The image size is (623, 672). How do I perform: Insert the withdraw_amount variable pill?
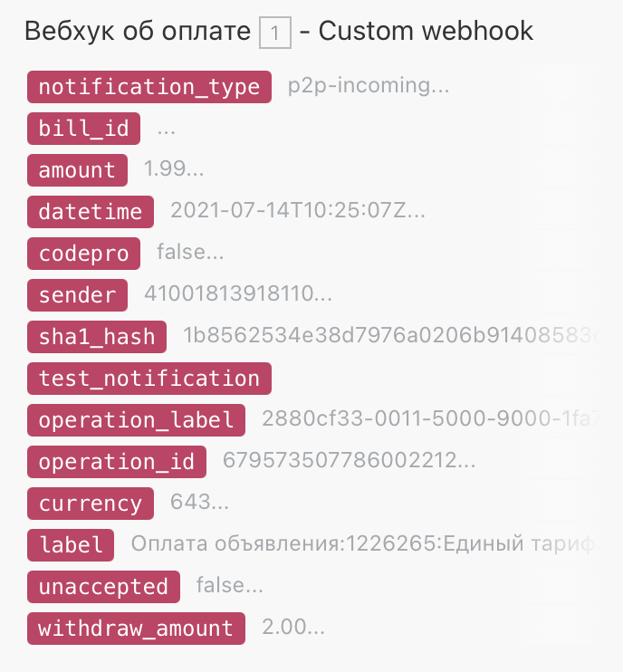click(136, 629)
